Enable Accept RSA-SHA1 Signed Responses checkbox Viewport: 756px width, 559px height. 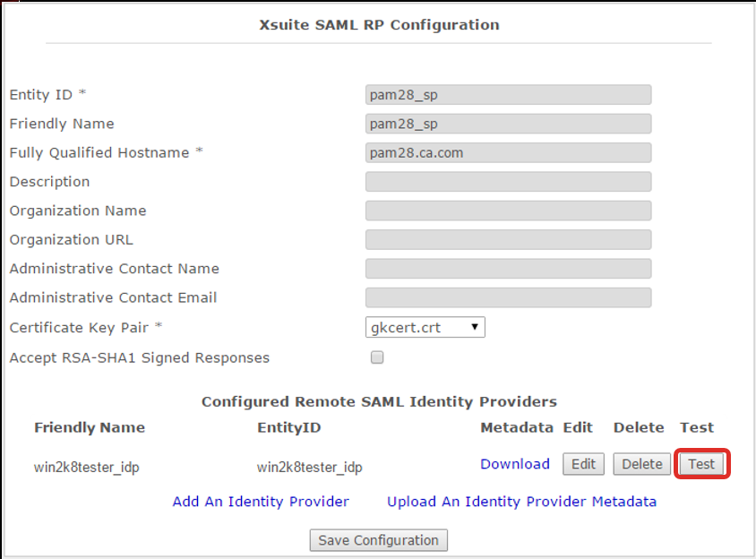pos(377,357)
